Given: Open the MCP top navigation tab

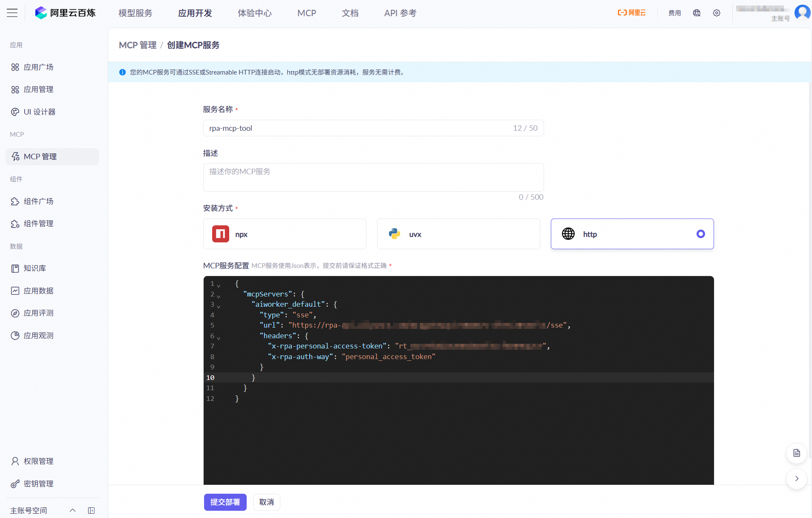Looking at the screenshot, I should [307, 13].
